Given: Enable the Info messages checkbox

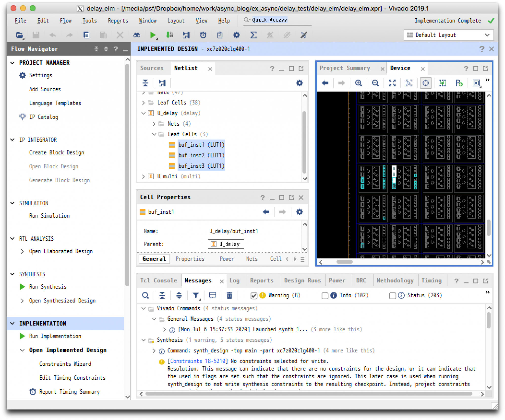Looking at the screenshot, I should pos(325,296).
